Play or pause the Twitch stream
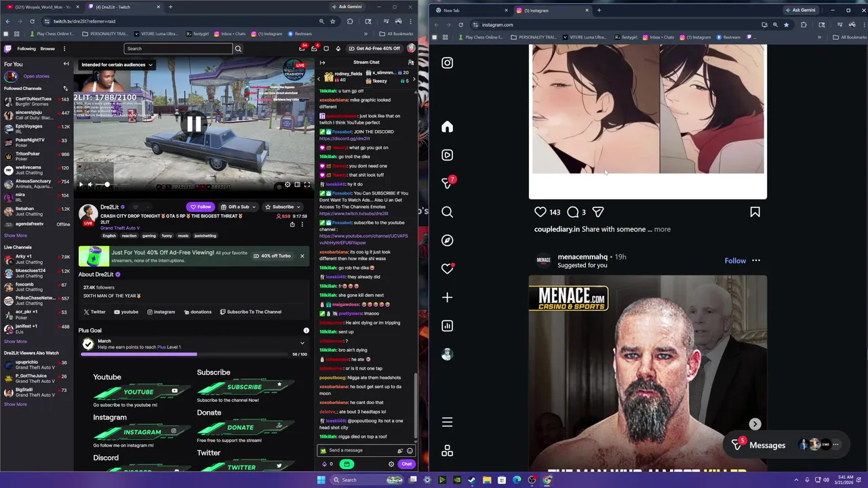Screen dimensions: 868x488 pos(81,184)
